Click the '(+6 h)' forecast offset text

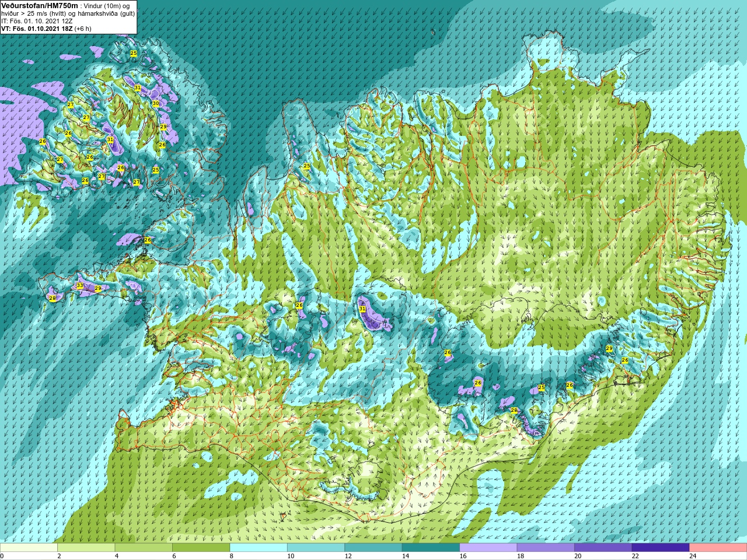[x=83, y=29]
